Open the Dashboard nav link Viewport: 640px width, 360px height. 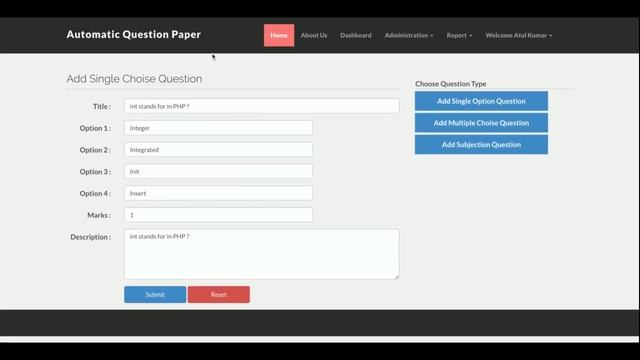[x=356, y=35]
